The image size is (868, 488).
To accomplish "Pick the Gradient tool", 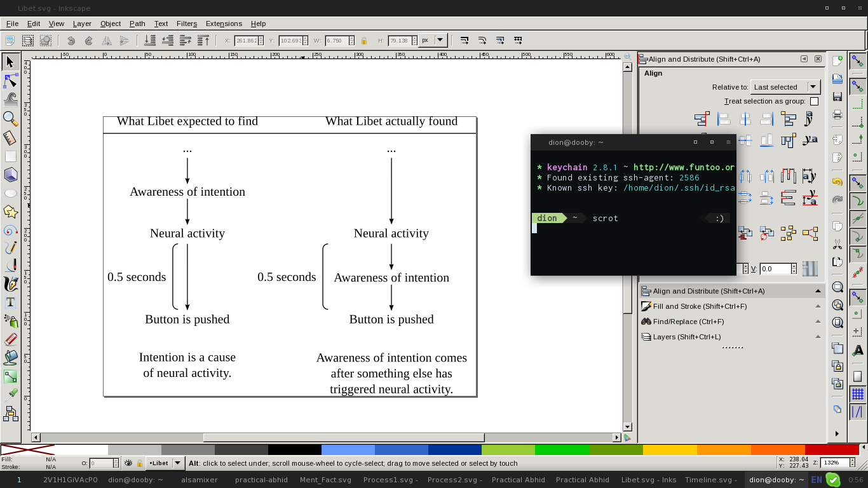I will point(10,376).
